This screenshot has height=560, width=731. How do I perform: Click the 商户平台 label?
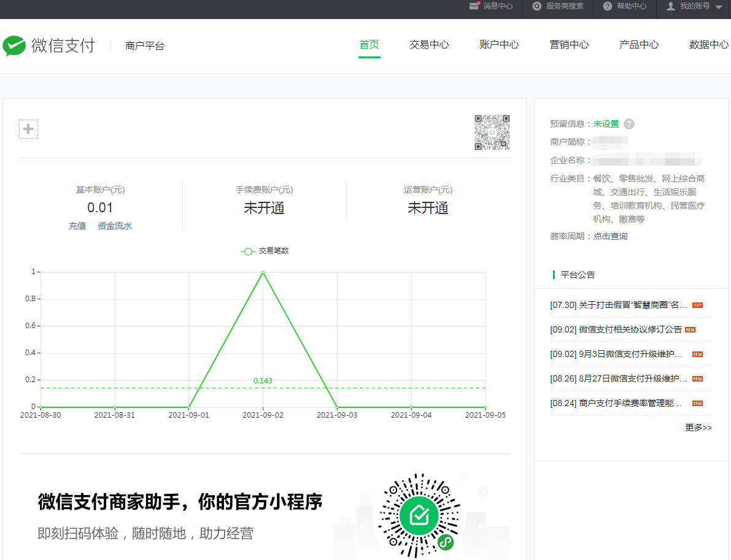pos(145,45)
